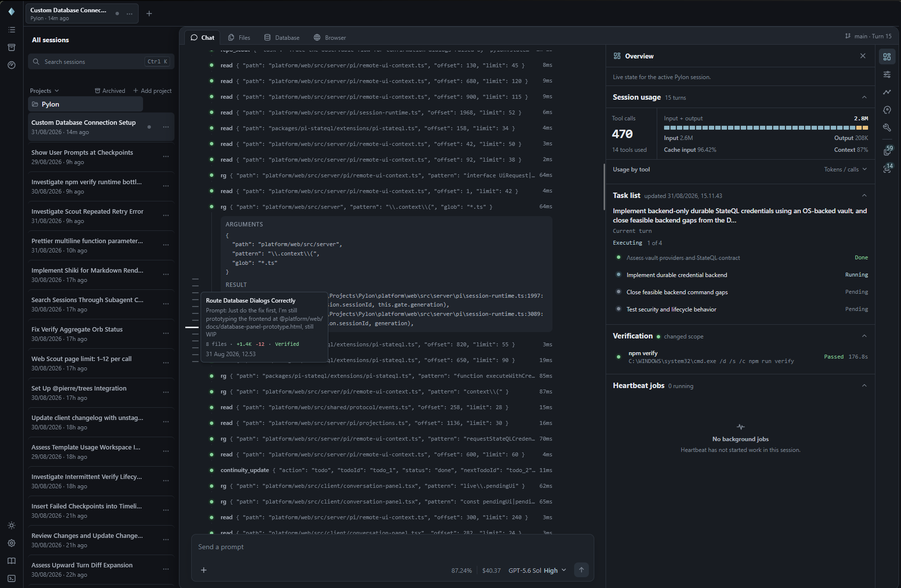Image resolution: width=901 pixels, height=588 pixels.
Task: Click the Implement durable credential backend task
Action: [741, 275]
